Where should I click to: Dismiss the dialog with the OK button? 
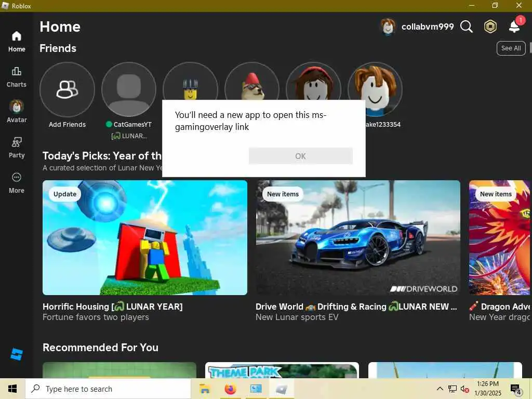click(x=301, y=156)
